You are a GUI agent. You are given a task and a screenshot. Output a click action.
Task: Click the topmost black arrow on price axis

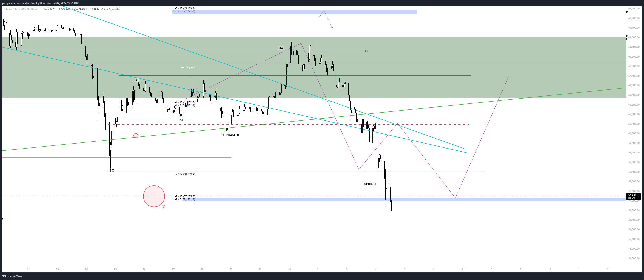pyautogui.click(x=627, y=11)
